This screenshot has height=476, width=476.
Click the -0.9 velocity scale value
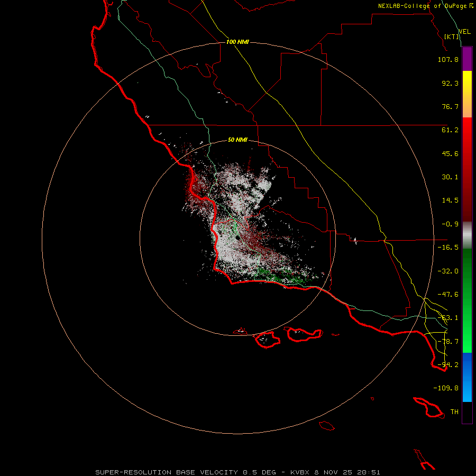pos(450,224)
